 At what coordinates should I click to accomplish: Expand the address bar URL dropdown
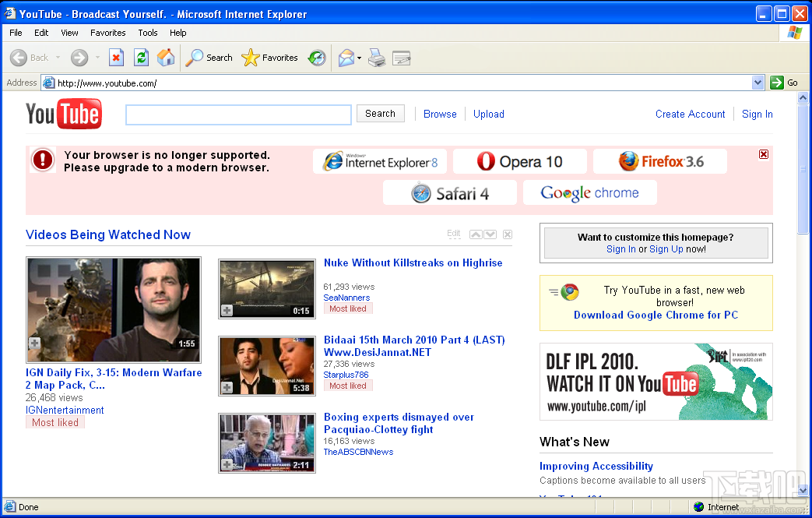point(758,83)
